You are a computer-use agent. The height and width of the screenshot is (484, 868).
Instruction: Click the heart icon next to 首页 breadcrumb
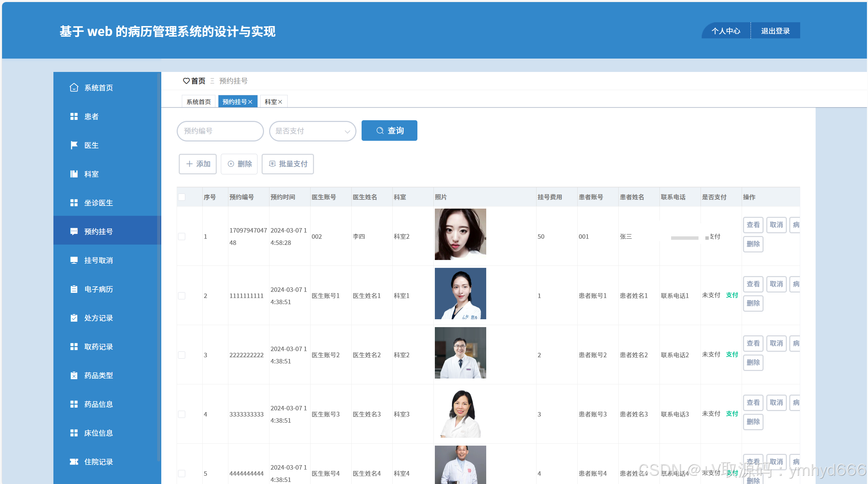186,81
